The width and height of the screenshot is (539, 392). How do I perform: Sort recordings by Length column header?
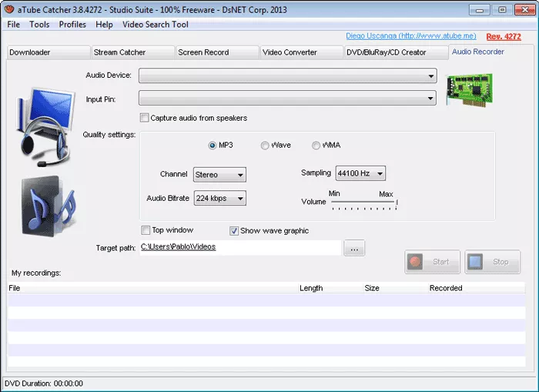pos(330,288)
